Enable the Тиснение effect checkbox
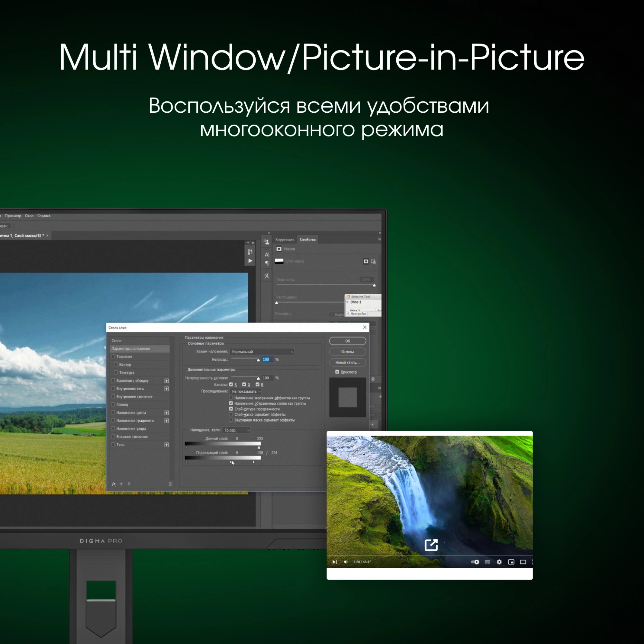Viewport: 644px width, 644px height. click(x=113, y=356)
